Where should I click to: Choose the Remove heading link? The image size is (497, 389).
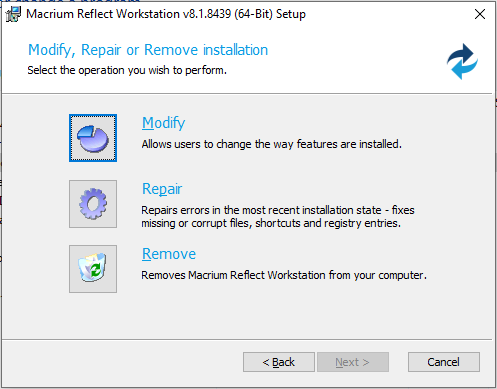pyautogui.click(x=169, y=254)
